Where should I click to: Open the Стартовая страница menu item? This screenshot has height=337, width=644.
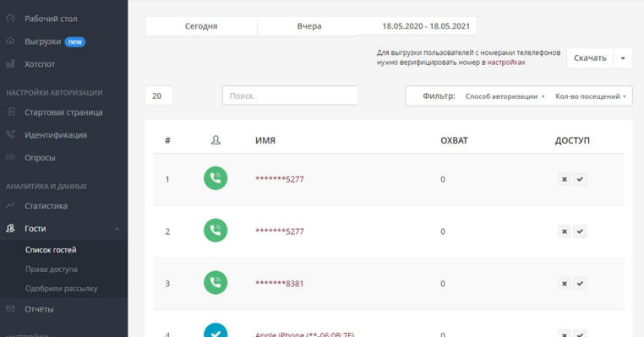coord(63,112)
